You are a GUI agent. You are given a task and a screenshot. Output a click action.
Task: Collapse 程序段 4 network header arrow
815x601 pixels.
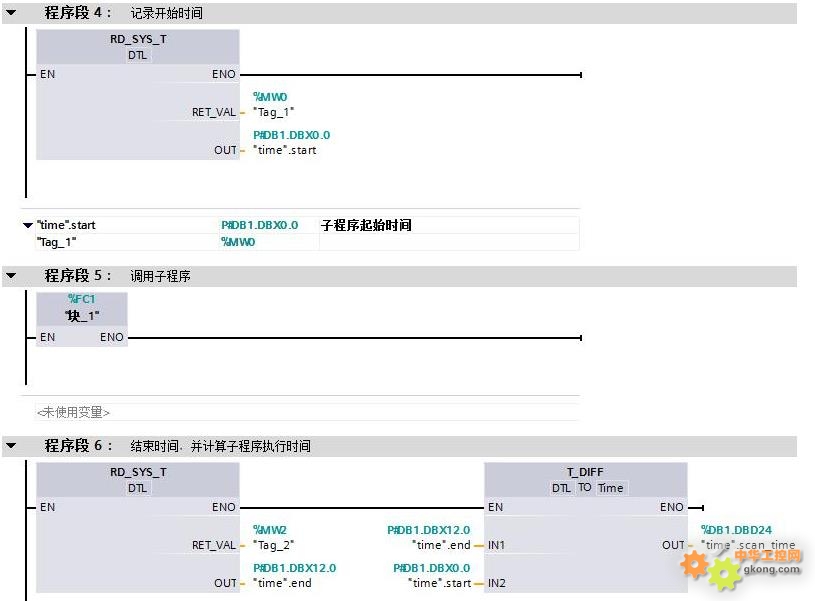point(11,13)
